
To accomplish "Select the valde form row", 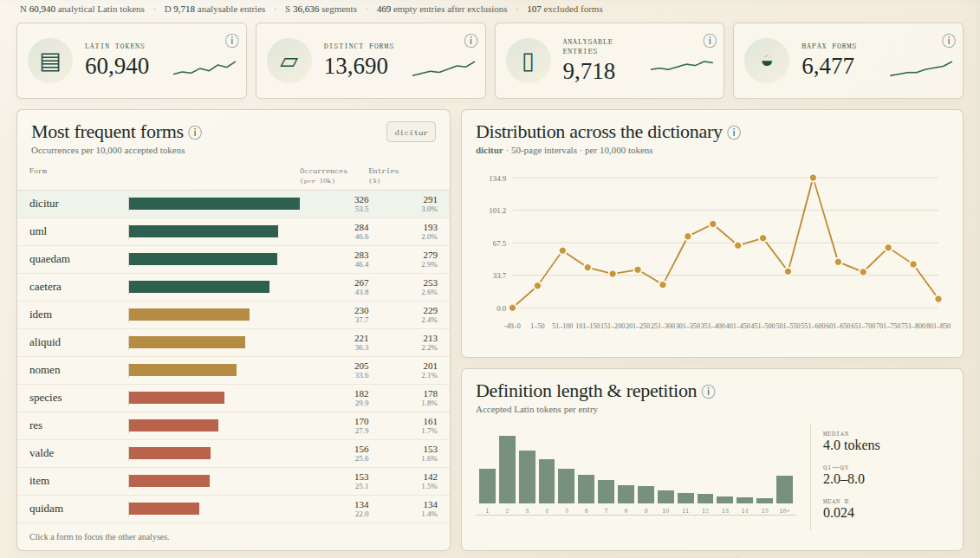I will (x=233, y=453).
